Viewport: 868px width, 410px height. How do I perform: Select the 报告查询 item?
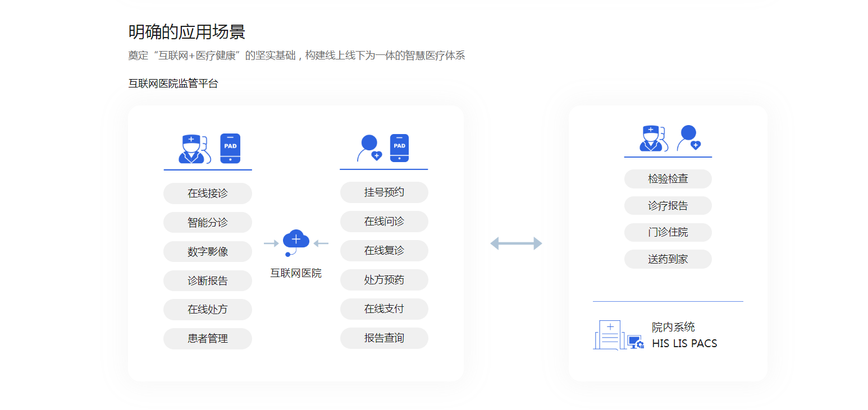point(384,338)
